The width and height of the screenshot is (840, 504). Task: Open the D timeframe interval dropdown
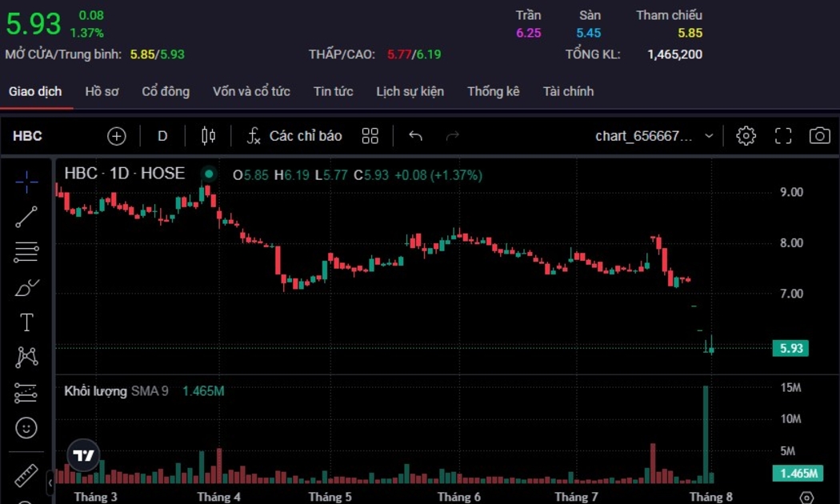(x=162, y=136)
